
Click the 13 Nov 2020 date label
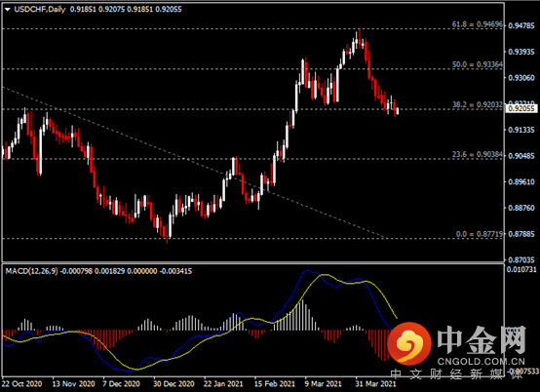coord(73,384)
